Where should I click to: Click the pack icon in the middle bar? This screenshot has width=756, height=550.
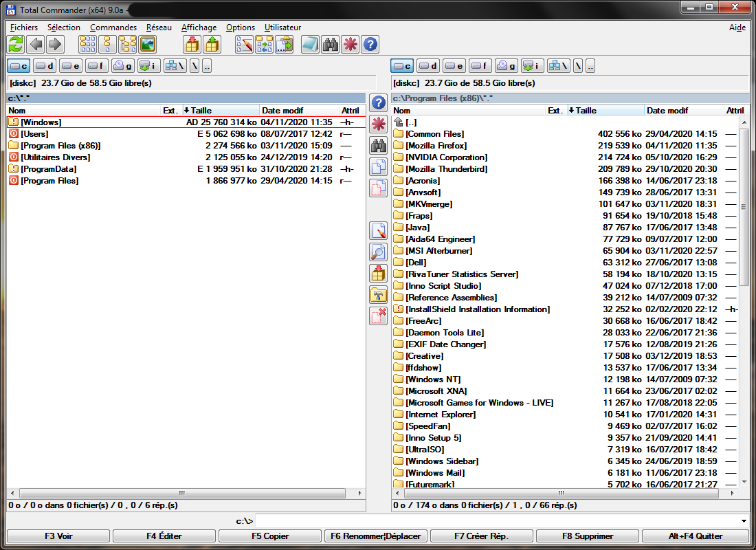[379, 273]
